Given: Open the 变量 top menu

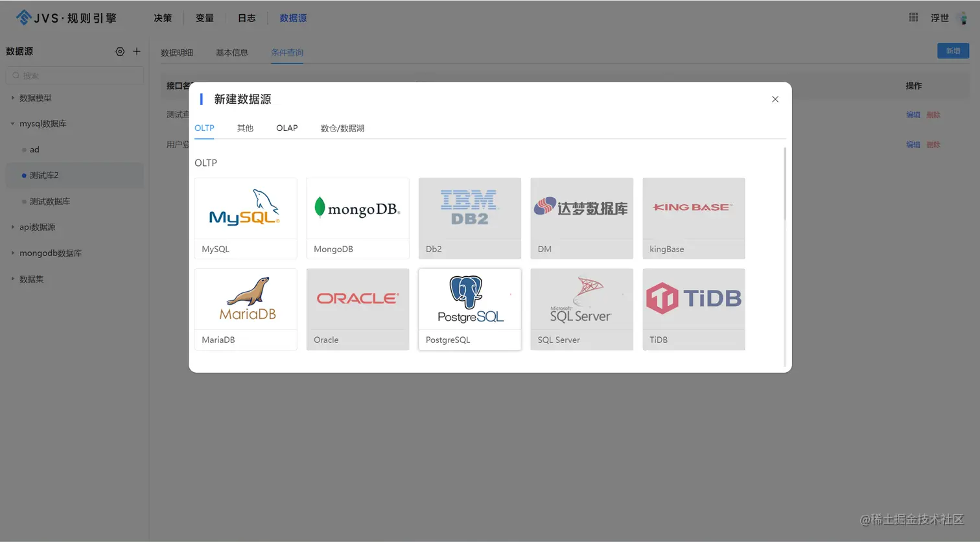Looking at the screenshot, I should tap(205, 18).
